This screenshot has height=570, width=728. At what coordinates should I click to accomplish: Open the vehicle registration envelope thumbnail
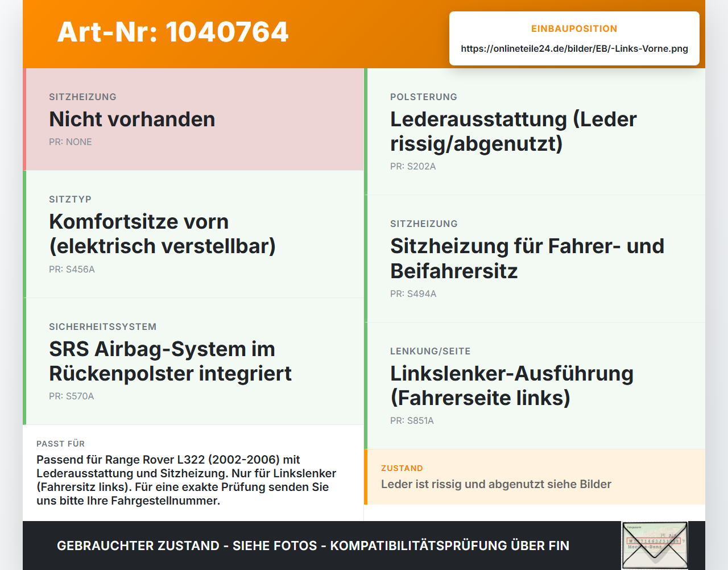click(x=655, y=546)
